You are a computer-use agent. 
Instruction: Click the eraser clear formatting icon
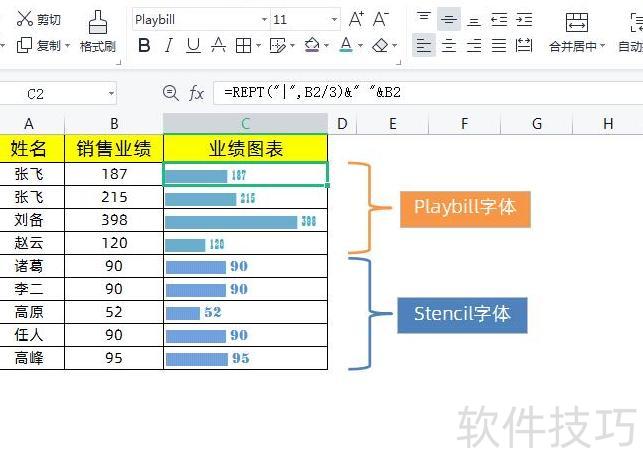coord(380,45)
